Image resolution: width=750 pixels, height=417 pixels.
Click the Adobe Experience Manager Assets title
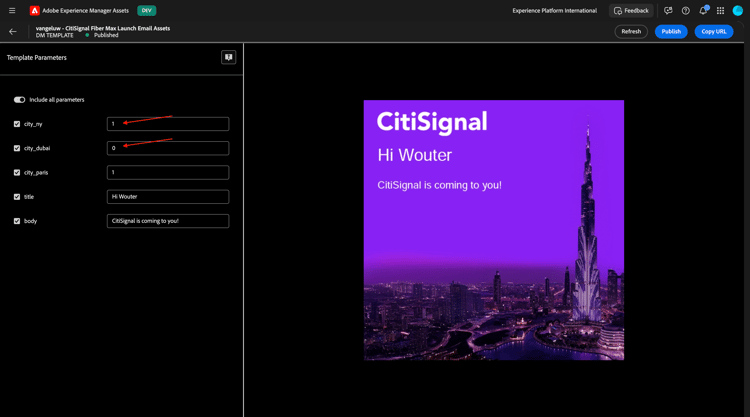click(86, 11)
